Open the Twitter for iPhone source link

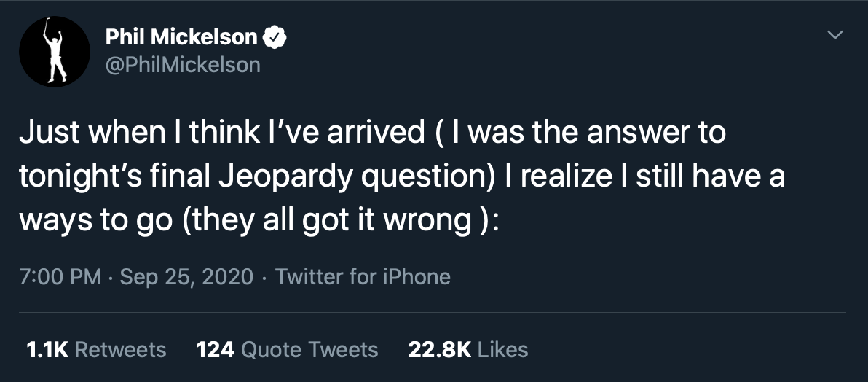[363, 276]
